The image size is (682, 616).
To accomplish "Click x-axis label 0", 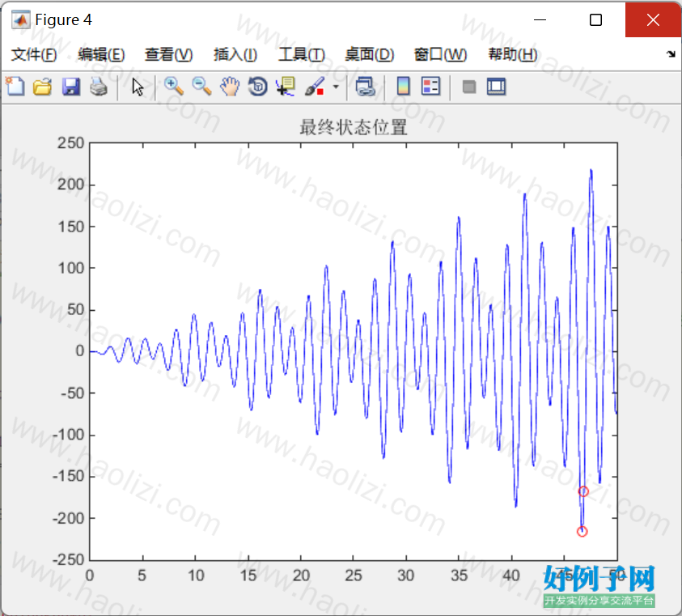I will point(90,576).
